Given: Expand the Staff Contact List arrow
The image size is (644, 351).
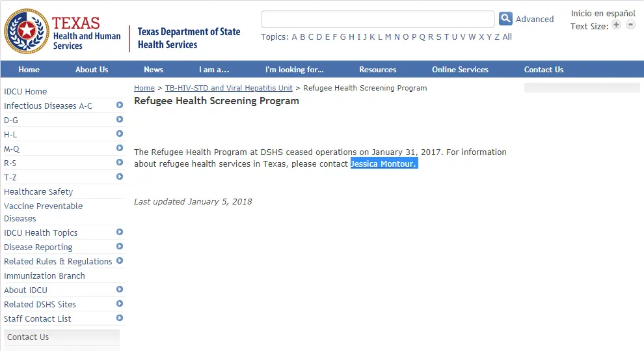Looking at the screenshot, I should pos(120,318).
